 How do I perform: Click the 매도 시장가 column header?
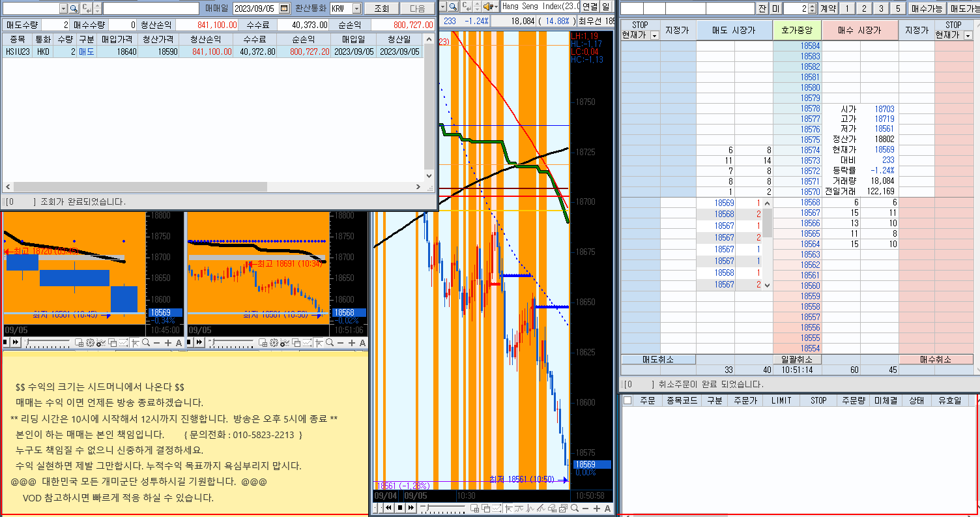coord(734,31)
